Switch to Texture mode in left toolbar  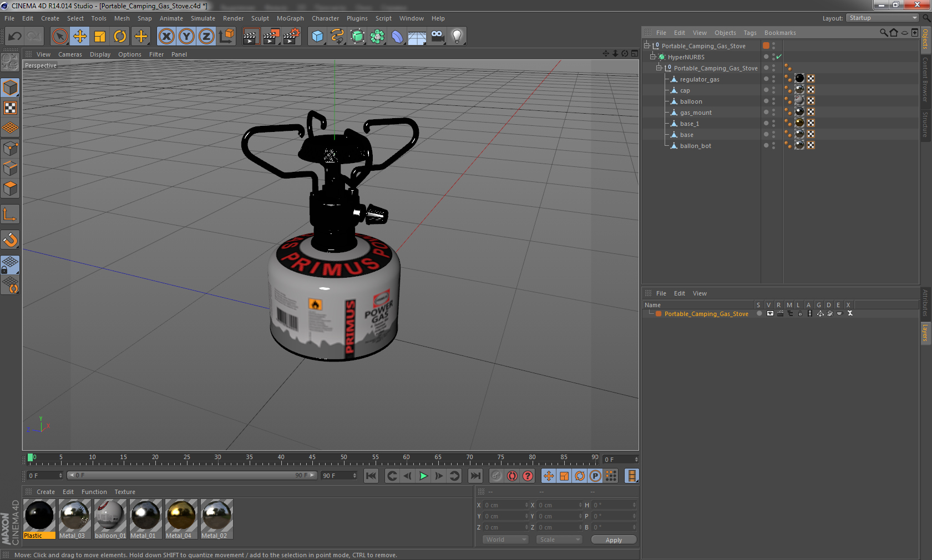[10, 108]
